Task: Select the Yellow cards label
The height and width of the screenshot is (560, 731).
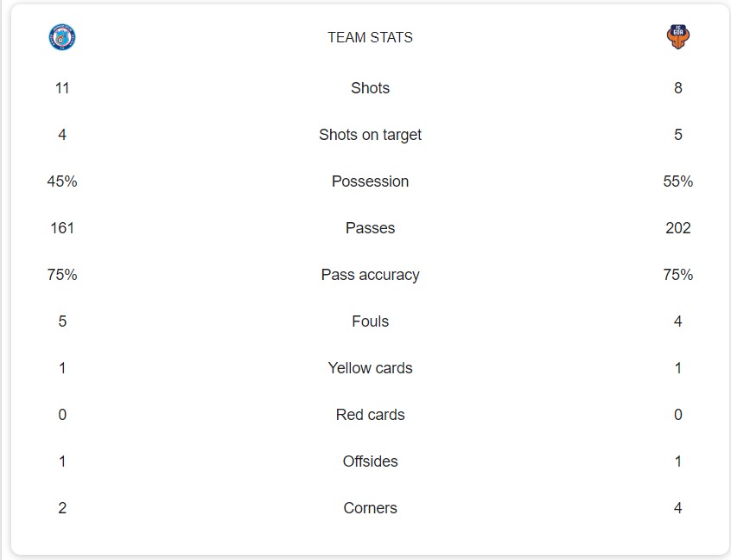Action: [x=370, y=368]
